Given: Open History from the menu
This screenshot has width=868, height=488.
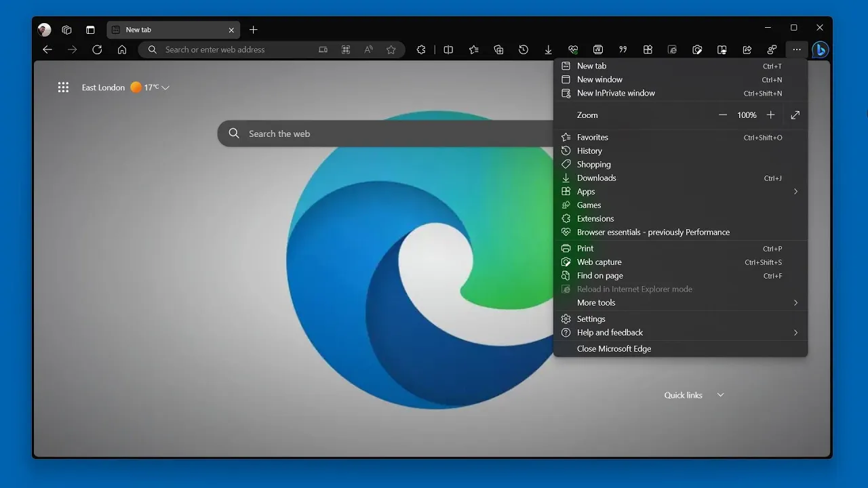Looking at the screenshot, I should click(x=680, y=150).
